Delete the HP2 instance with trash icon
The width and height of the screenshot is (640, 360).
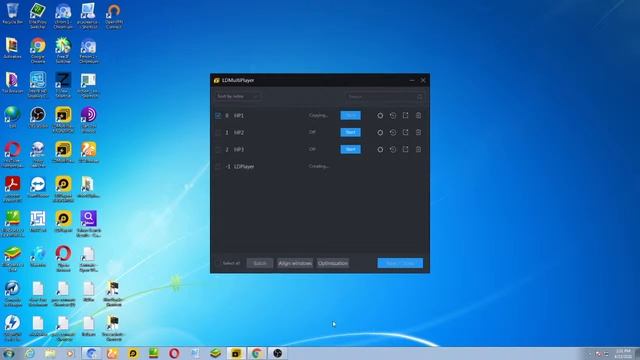coord(418,132)
